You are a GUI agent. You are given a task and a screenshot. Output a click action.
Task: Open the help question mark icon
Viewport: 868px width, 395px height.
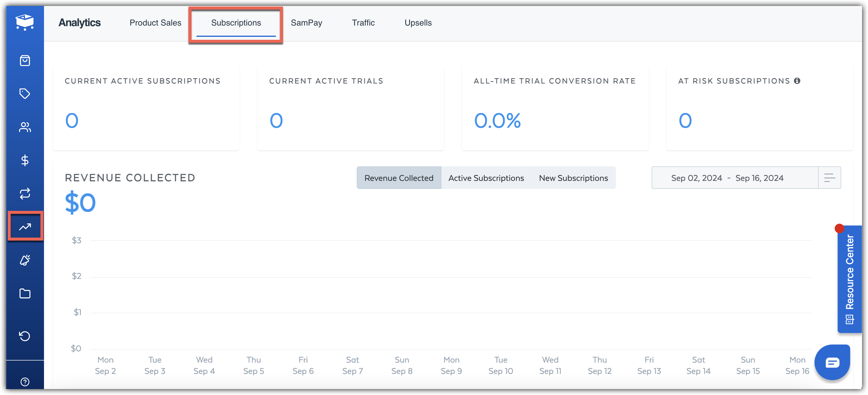point(25,382)
